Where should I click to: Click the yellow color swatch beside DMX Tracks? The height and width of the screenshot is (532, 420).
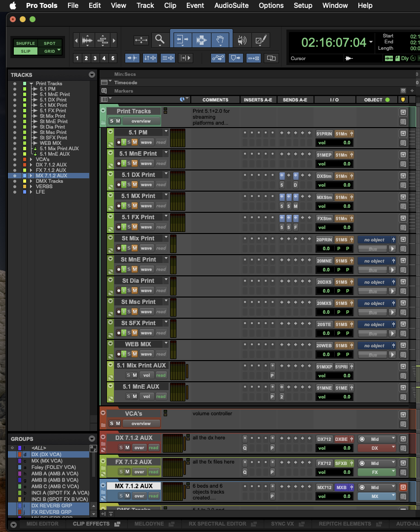[x=25, y=181]
